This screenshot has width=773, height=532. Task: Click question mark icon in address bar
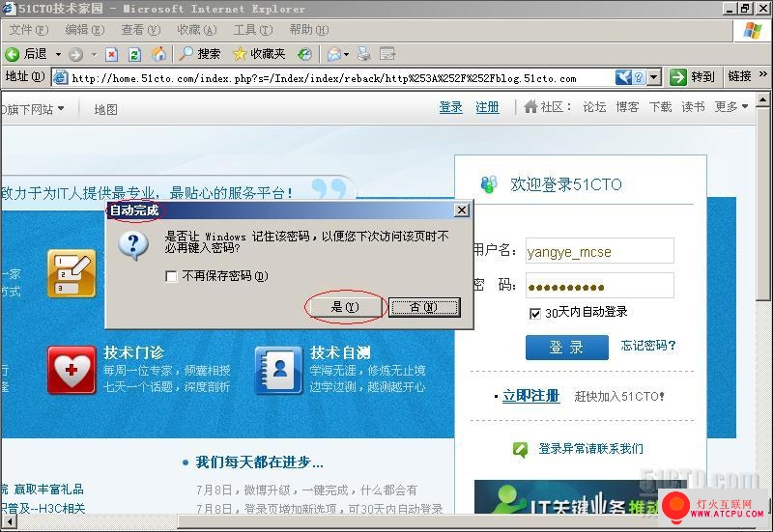point(639,77)
